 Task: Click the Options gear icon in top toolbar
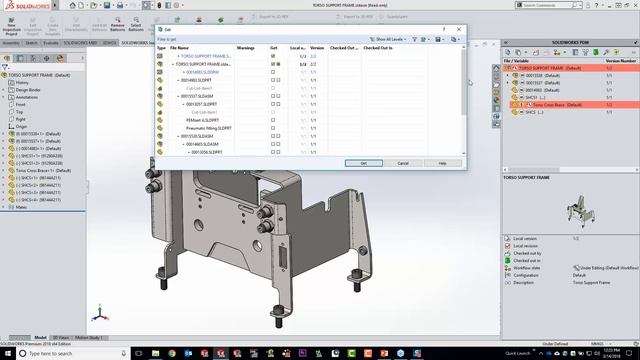pos(176,5)
